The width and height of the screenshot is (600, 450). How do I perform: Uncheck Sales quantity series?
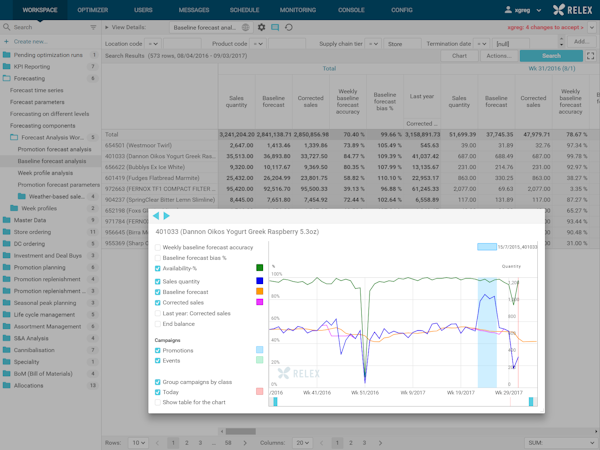pyautogui.click(x=158, y=282)
